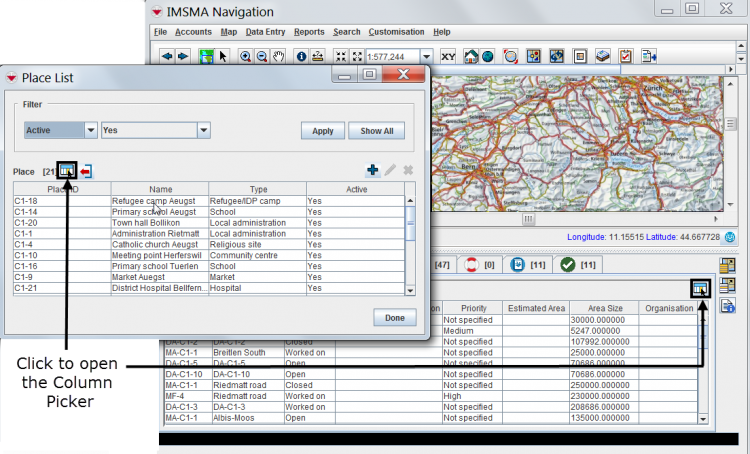
Task: Expand the Active filter field dropdown
Action: (90, 130)
